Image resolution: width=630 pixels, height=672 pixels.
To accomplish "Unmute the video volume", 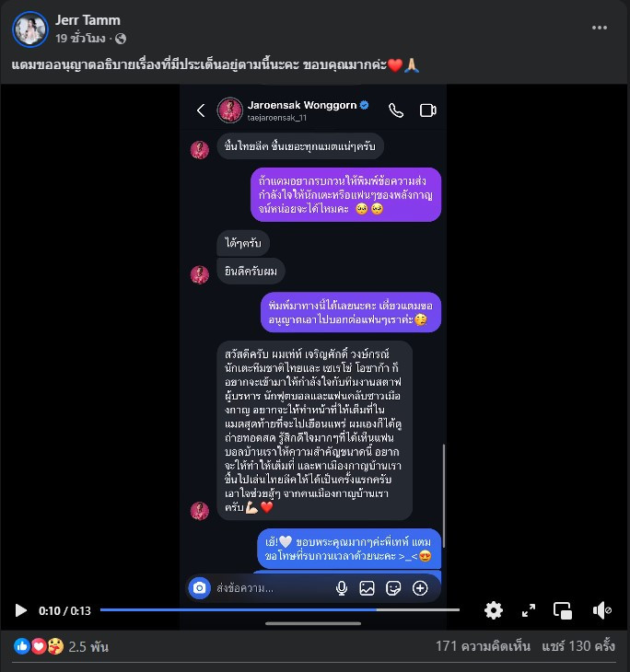I will point(602,610).
